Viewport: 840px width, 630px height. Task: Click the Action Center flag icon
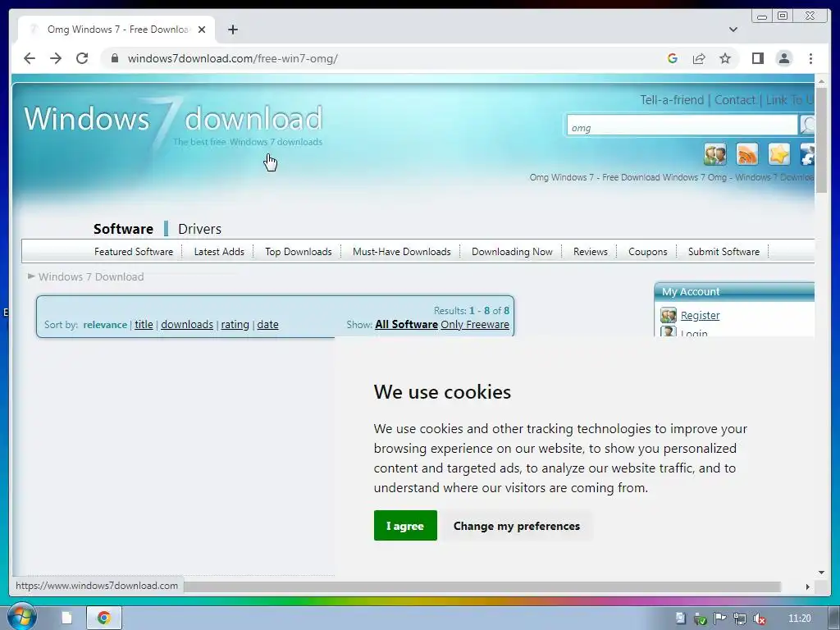(x=720, y=619)
